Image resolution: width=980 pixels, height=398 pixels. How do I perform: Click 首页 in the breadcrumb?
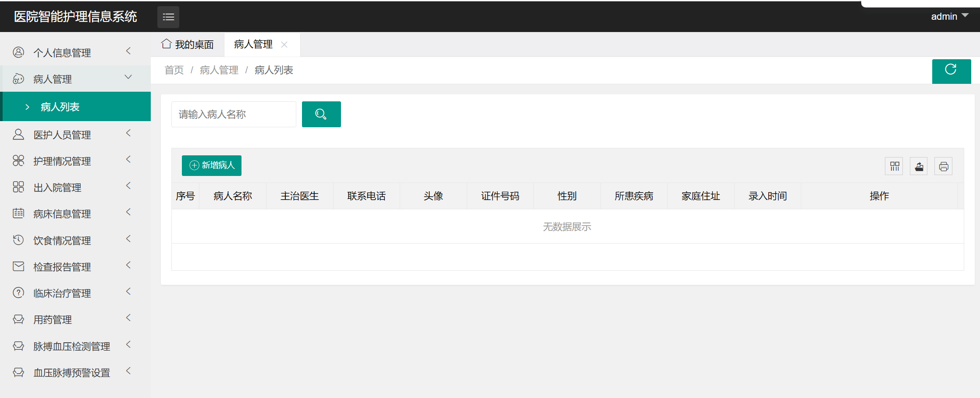point(174,70)
